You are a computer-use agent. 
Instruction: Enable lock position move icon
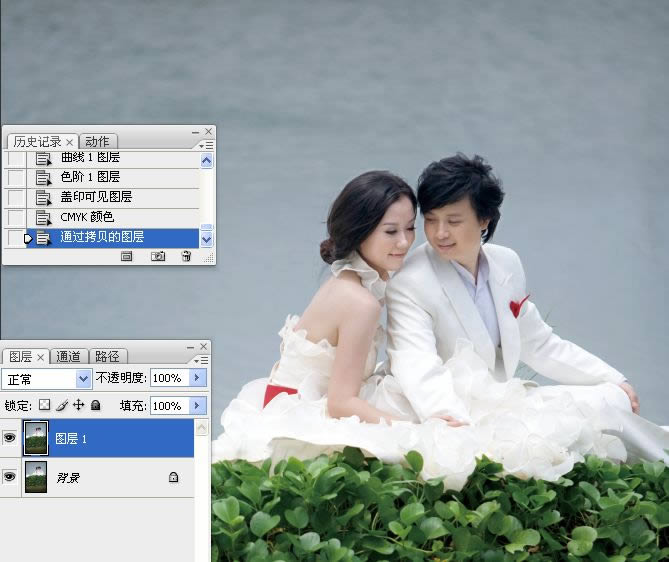point(78,406)
